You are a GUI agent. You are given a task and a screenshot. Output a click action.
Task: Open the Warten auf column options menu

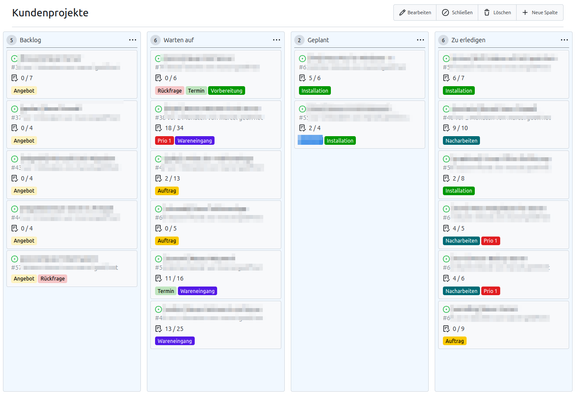(277, 40)
